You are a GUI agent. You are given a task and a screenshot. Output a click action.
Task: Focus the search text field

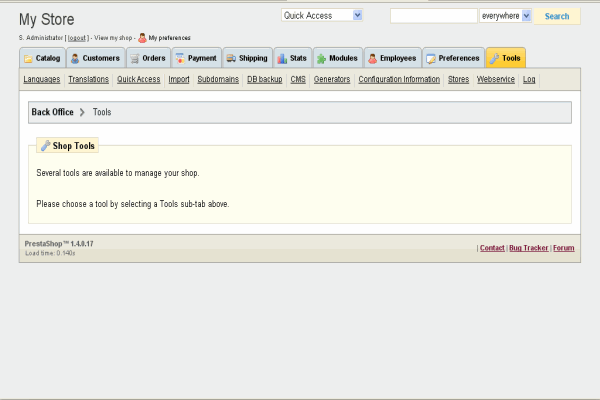[433, 16]
